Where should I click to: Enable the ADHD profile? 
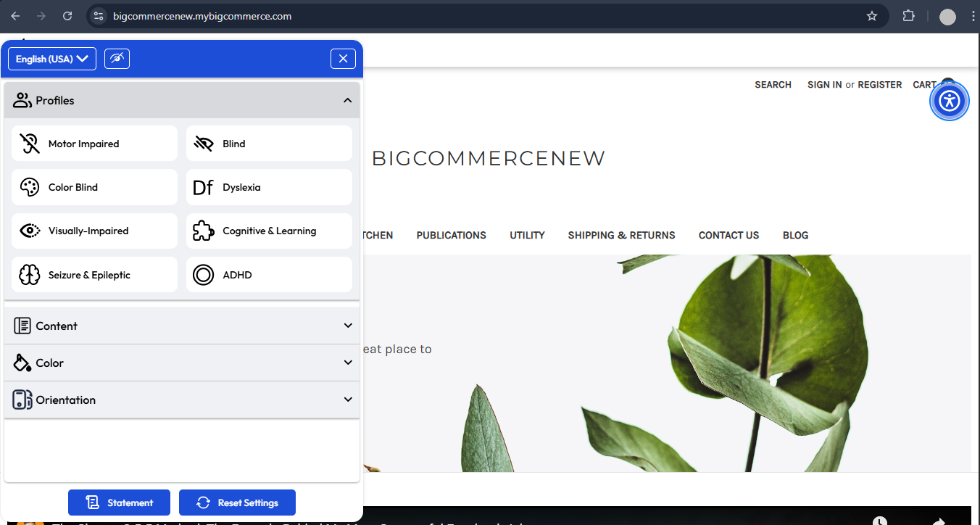click(x=269, y=274)
